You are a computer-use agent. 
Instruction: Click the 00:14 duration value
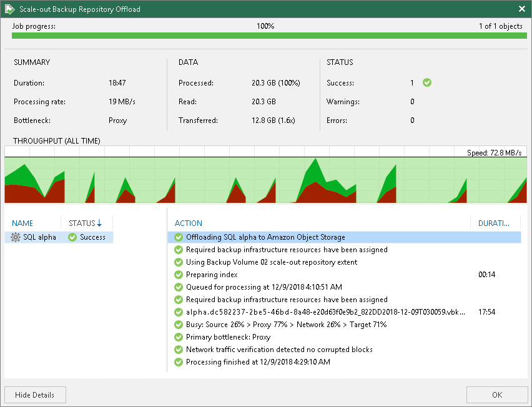point(486,275)
